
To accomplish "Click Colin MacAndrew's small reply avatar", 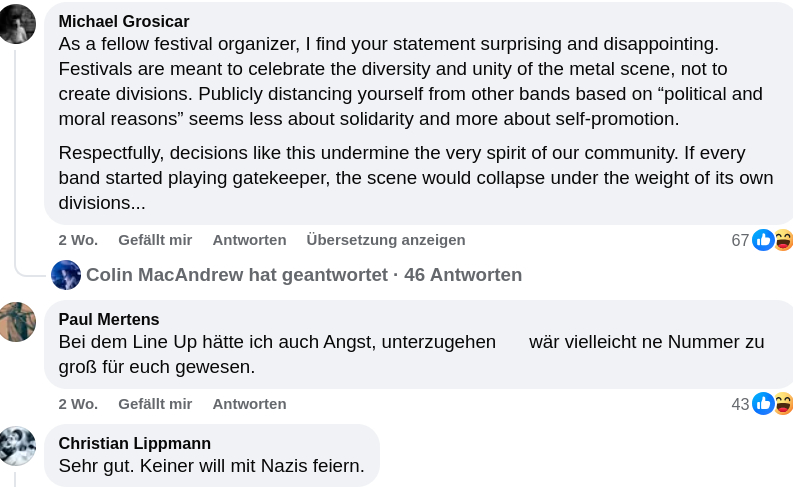I will coord(66,275).
